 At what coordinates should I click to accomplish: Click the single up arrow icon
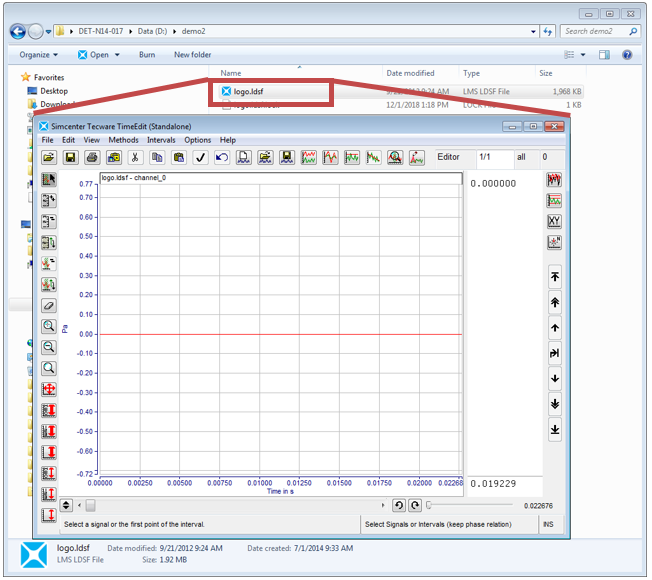(x=555, y=328)
